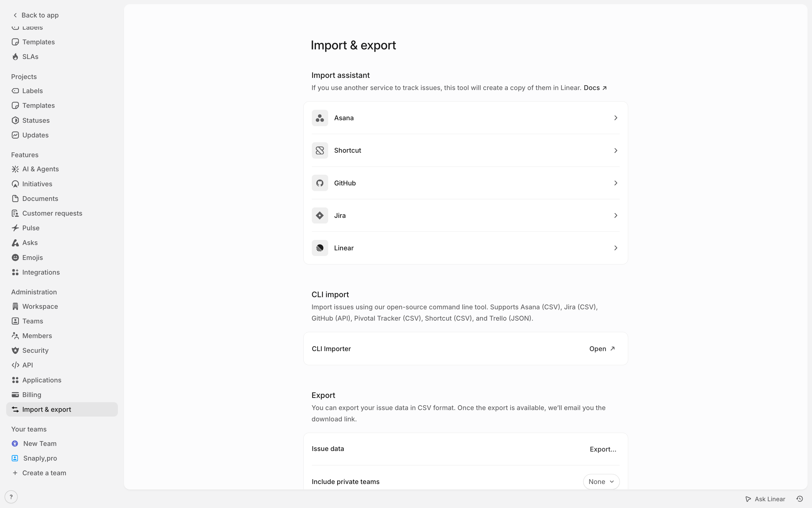Click the GitHub logo icon
This screenshot has height=508, width=812.
(x=320, y=183)
